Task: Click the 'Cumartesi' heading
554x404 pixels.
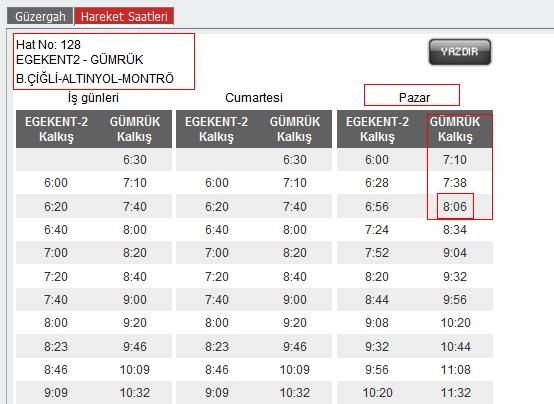Action: point(254,98)
